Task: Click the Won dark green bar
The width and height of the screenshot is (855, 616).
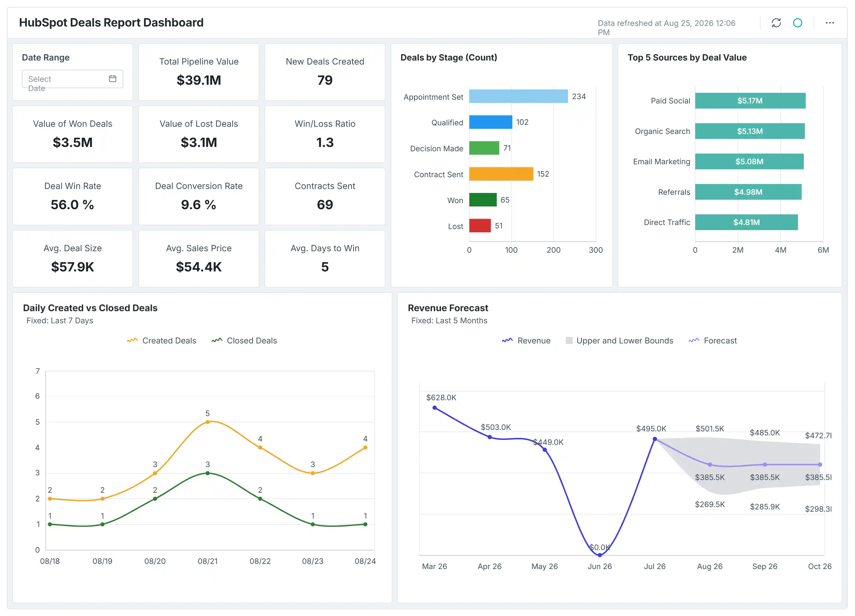Action: coord(483,200)
